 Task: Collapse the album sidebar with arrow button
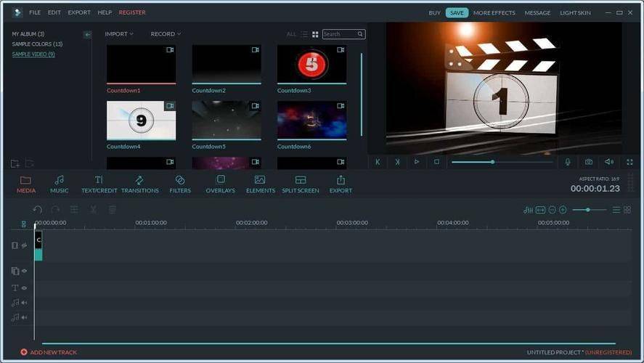[x=87, y=35]
